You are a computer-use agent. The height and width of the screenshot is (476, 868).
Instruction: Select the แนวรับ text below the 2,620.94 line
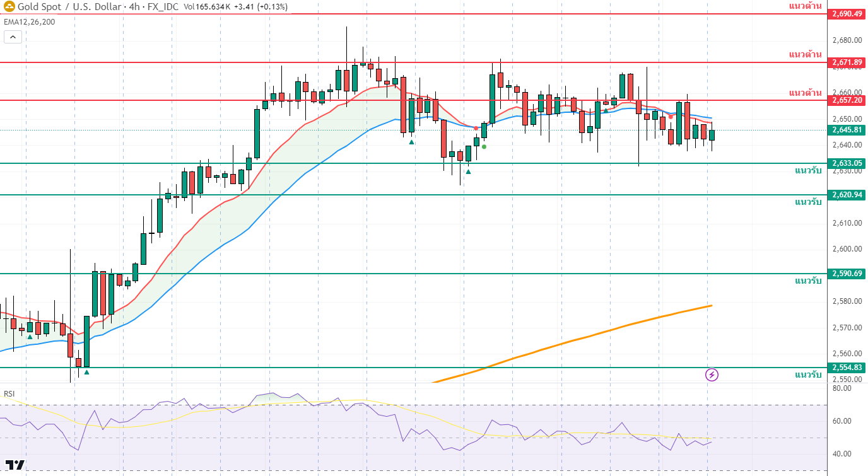tap(808, 202)
